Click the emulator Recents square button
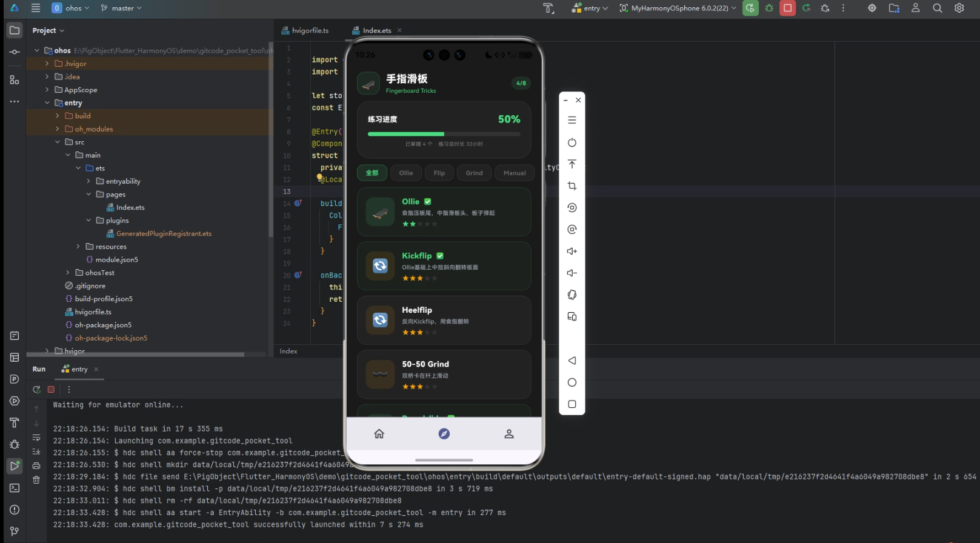Screen dimensions: 980x543 click(572, 404)
